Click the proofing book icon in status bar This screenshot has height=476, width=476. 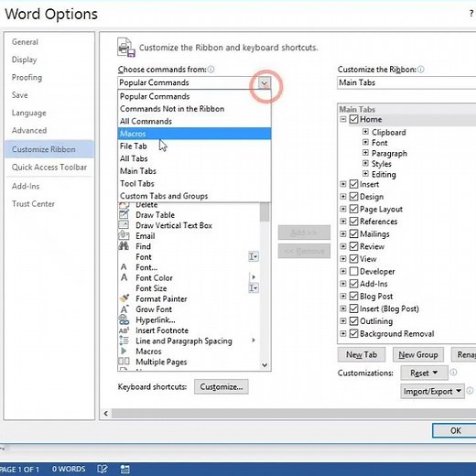click(x=103, y=469)
